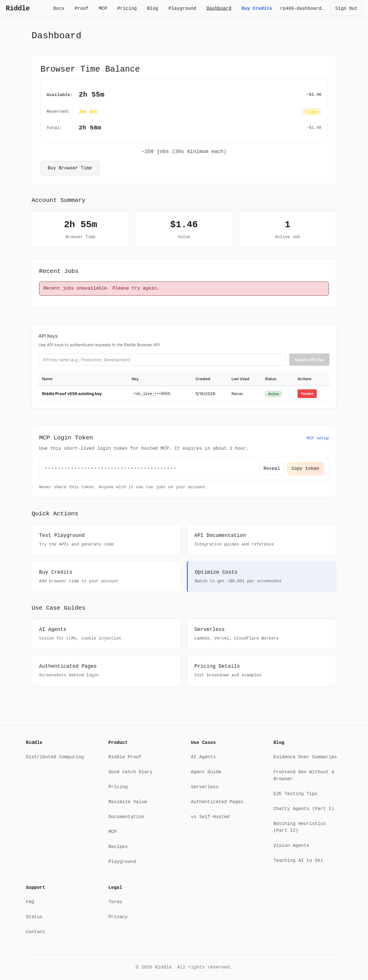368x980 pixels.
Task: Click the Riddle logo in header
Action: click(x=18, y=8)
